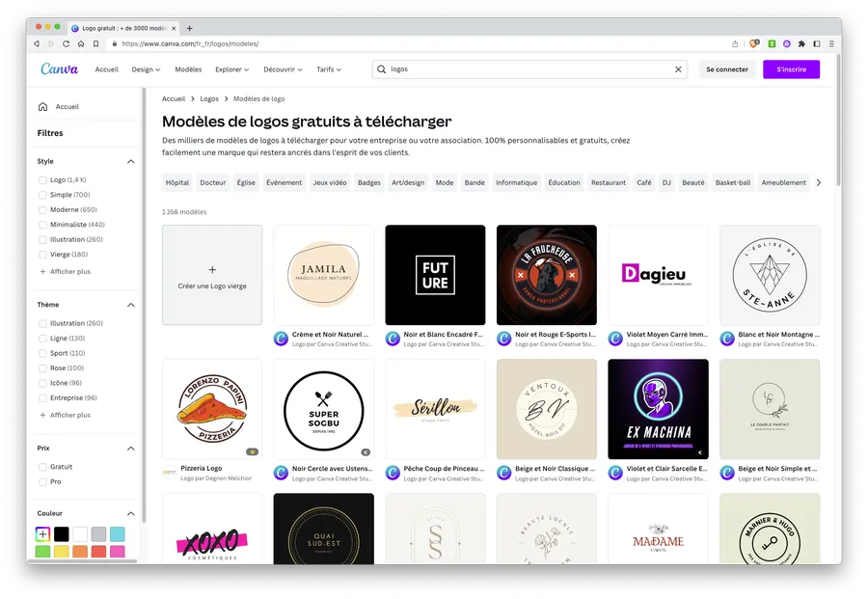Click plus icon beside Thème Afficher plus

(x=42, y=415)
